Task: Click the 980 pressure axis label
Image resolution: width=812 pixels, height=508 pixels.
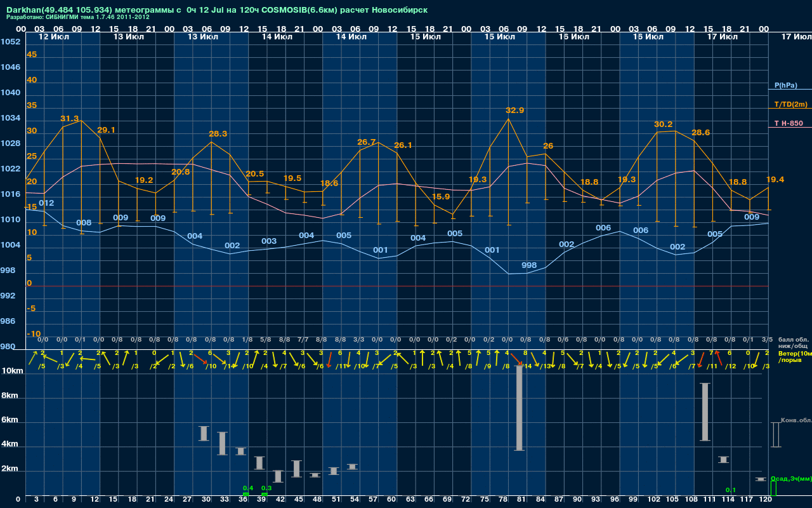Action: pyautogui.click(x=8, y=346)
